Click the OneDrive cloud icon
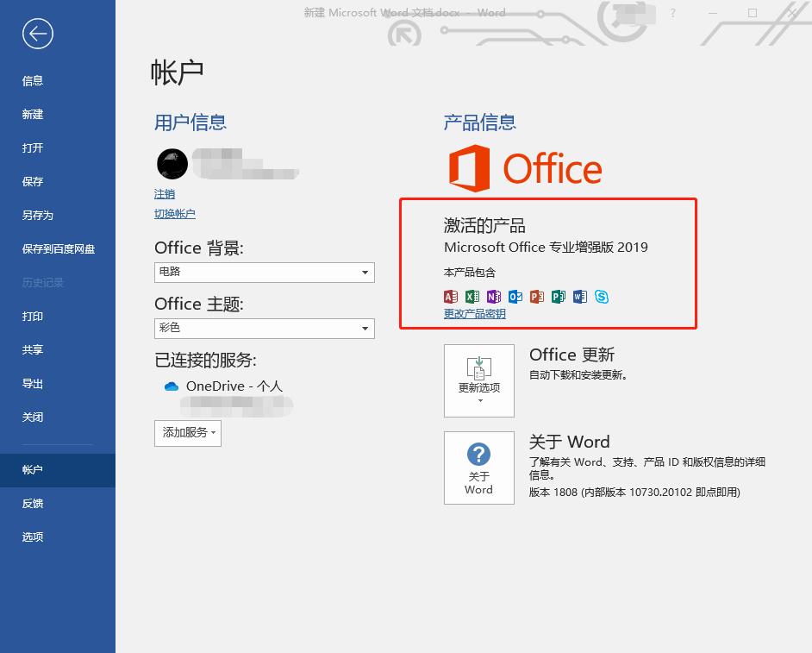 [x=172, y=386]
